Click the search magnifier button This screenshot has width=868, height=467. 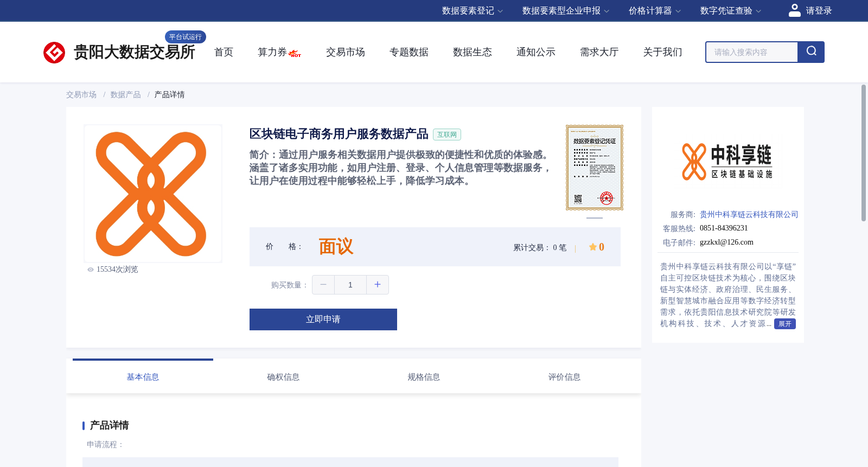pos(811,52)
